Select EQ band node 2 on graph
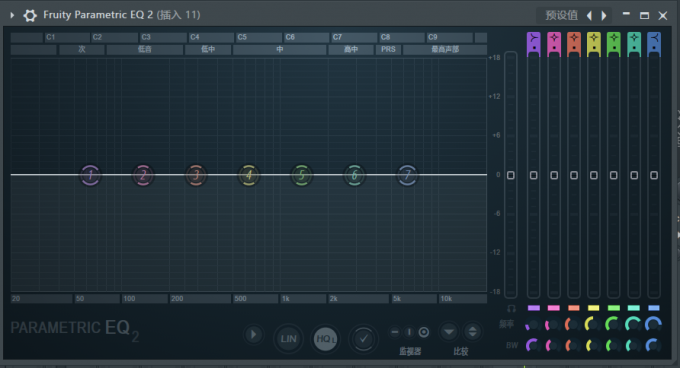680x368 pixels. (143, 175)
